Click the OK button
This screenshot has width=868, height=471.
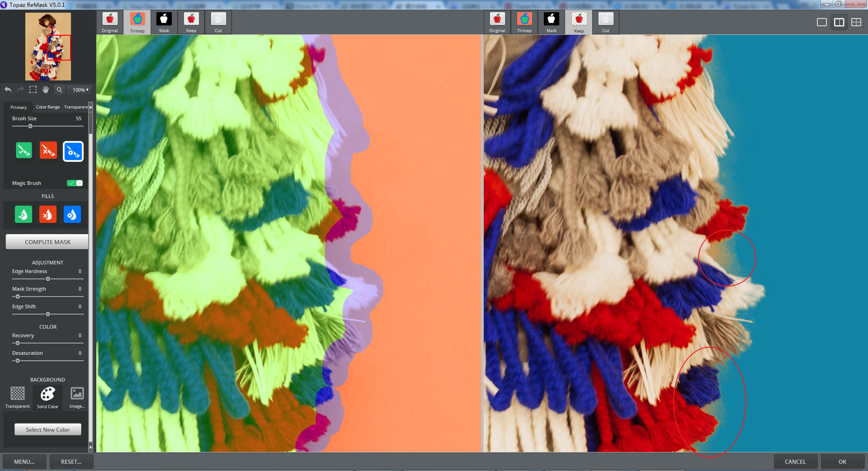842,462
